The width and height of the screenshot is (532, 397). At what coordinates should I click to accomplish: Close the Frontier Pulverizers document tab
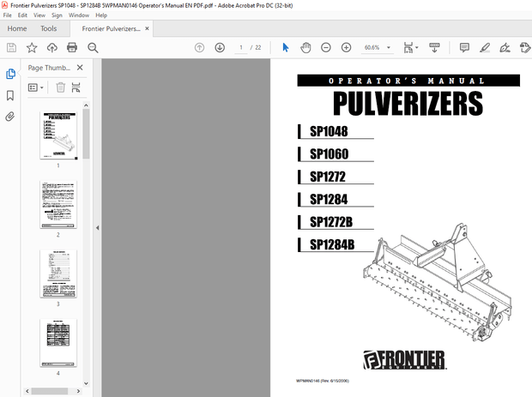pyautogui.click(x=147, y=28)
